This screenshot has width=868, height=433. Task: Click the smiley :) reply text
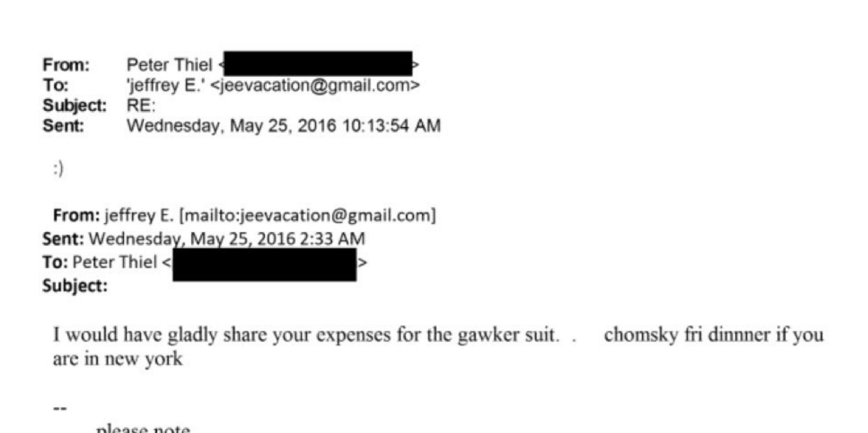58,168
